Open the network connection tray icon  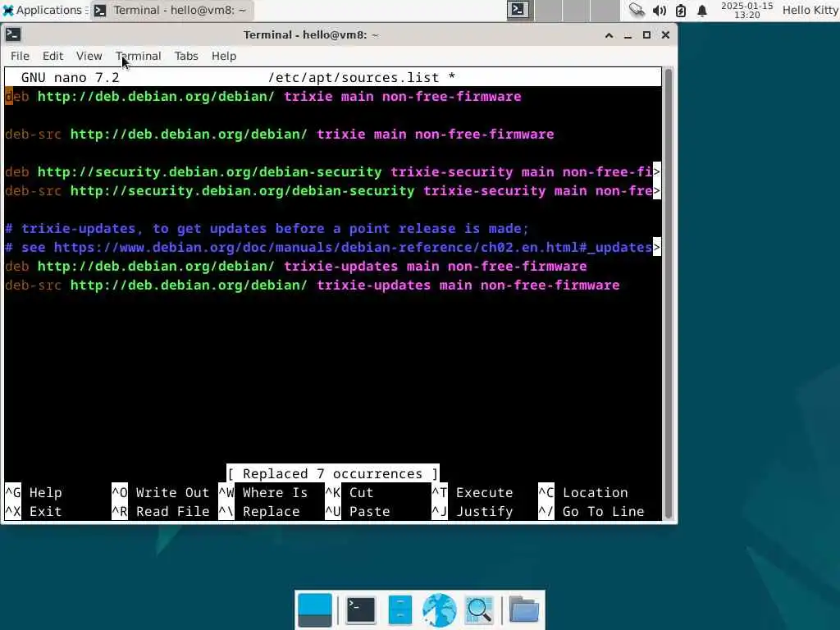click(x=637, y=10)
